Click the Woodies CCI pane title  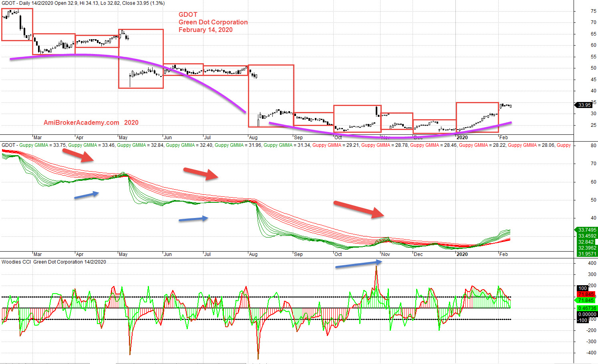click(54, 262)
